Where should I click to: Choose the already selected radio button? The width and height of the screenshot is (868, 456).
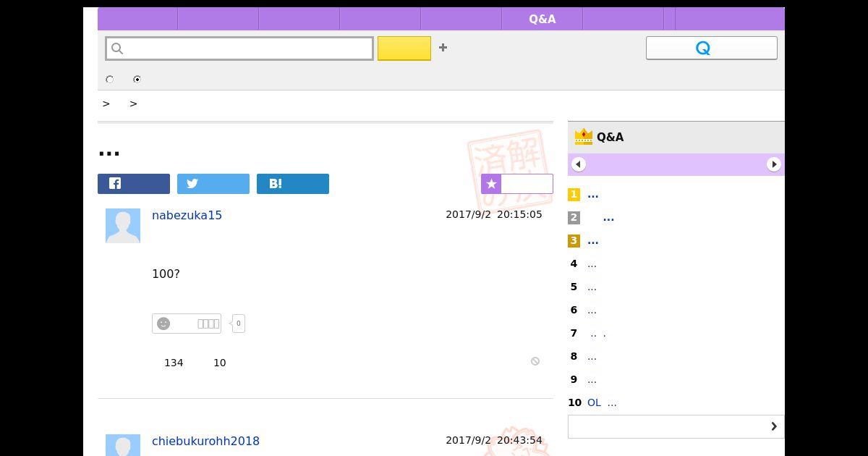[137, 80]
